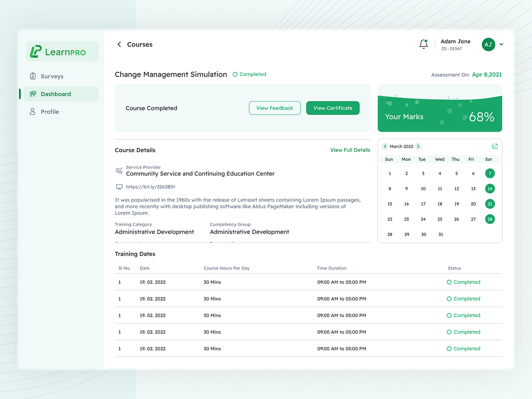Click the monitor icon beside the bit.ly link
532x399 pixels.
[x=119, y=187]
